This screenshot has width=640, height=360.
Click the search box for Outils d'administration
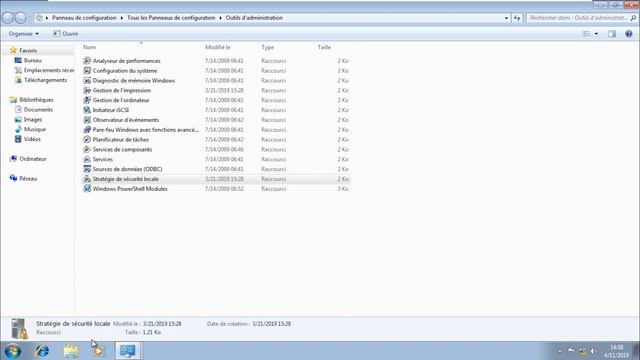pyautogui.click(x=582, y=18)
